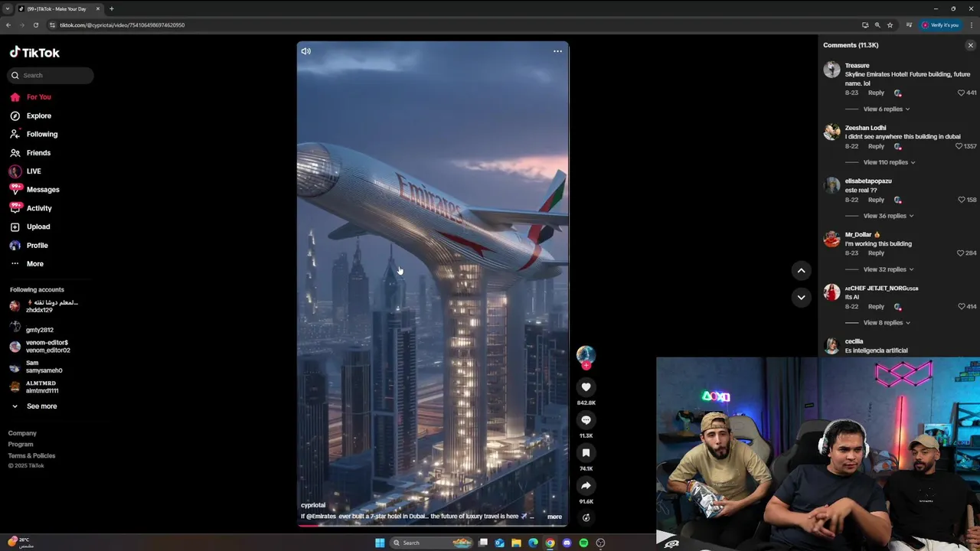This screenshot has width=980, height=551.
Task: Open Spotify from the taskbar
Action: (583, 543)
